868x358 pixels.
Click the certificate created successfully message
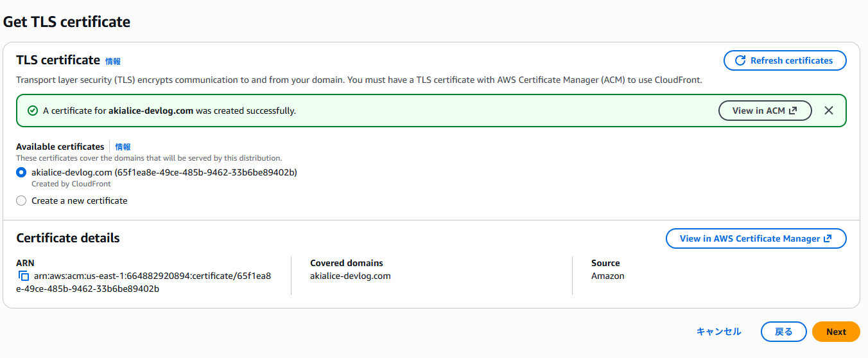[x=169, y=111]
